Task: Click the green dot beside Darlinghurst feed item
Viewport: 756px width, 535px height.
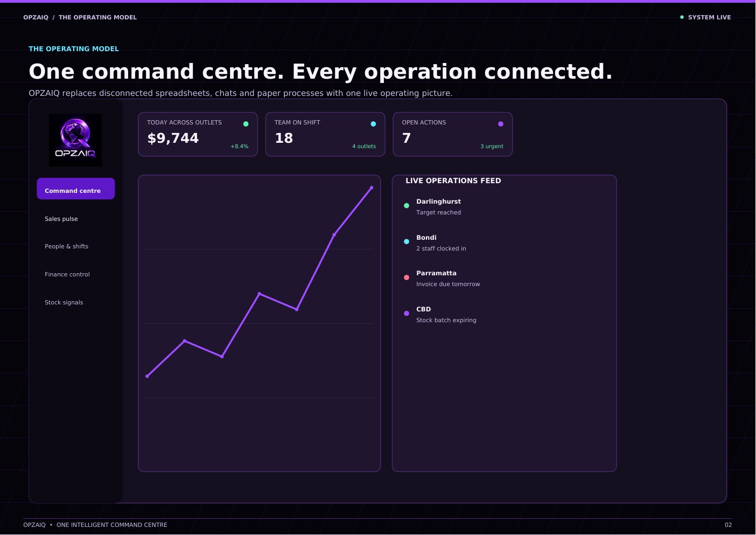Action: click(x=407, y=206)
